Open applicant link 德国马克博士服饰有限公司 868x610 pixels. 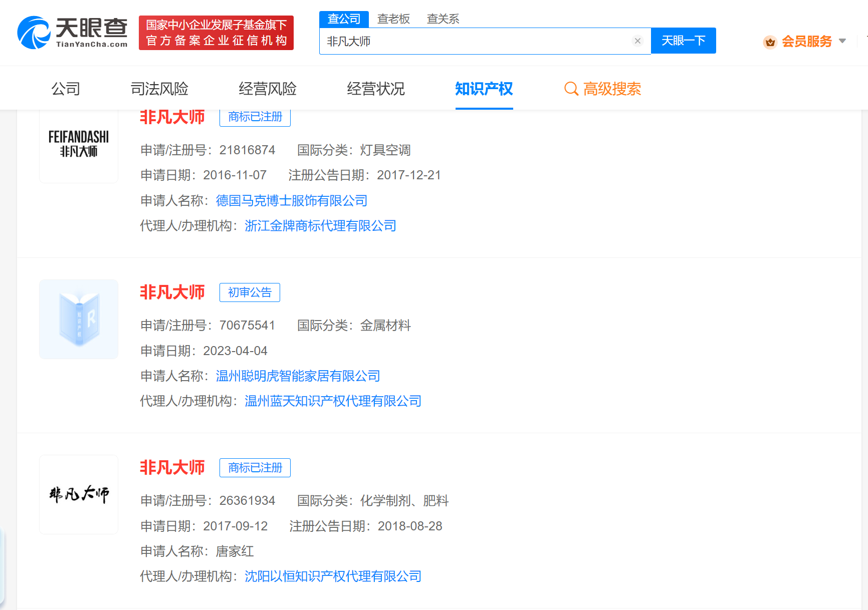coord(292,200)
